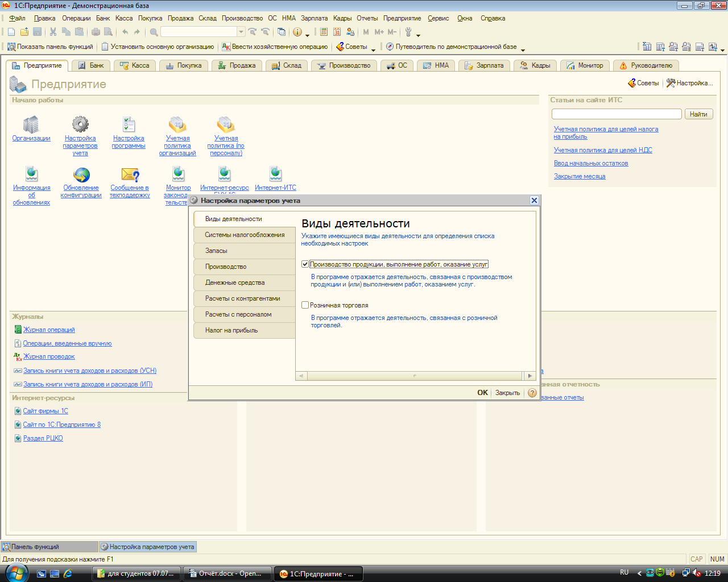Click the wrench tools toolbar icon
The image size is (728, 582).
pyautogui.click(x=408, y=32)
